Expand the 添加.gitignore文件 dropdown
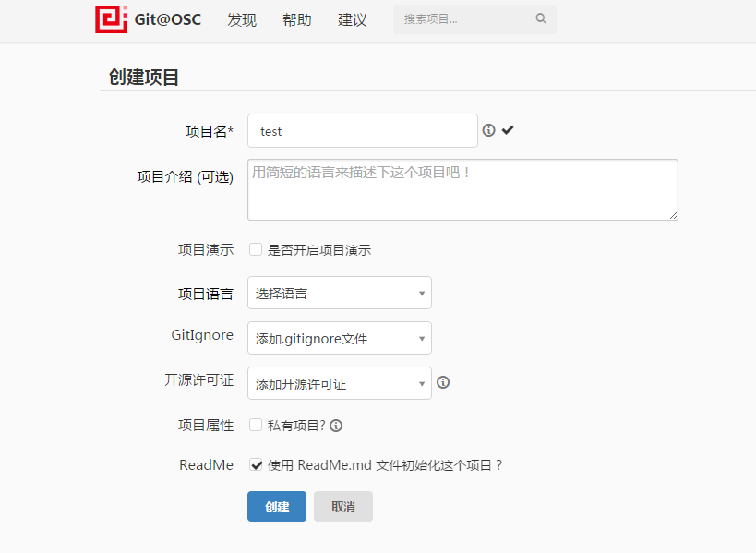 click(339, 338)
